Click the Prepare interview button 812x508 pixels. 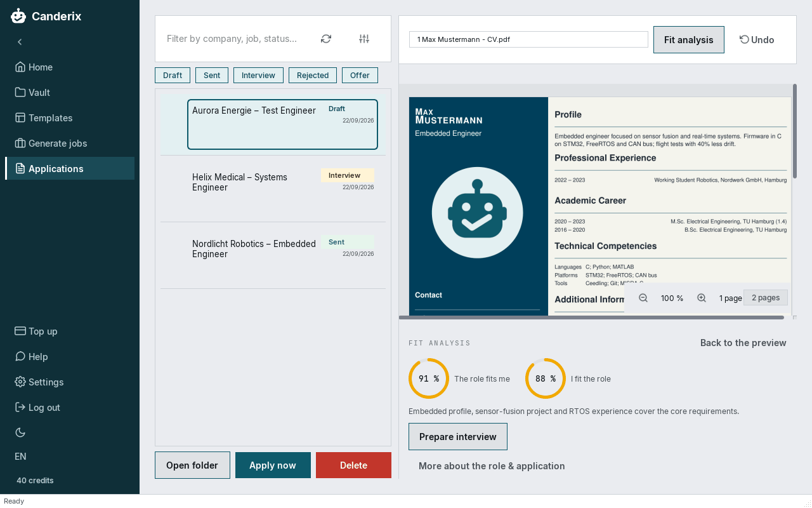[x=458, y=437]
